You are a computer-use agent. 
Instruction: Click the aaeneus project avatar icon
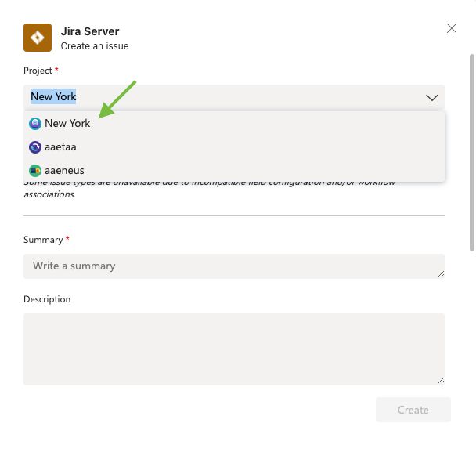coord(35,171)
